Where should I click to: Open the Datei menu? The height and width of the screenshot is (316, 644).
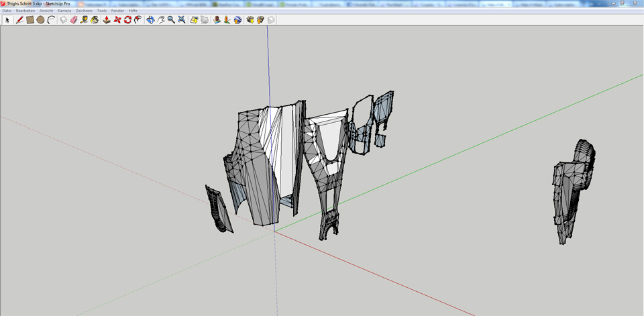[x=7, y=10]
